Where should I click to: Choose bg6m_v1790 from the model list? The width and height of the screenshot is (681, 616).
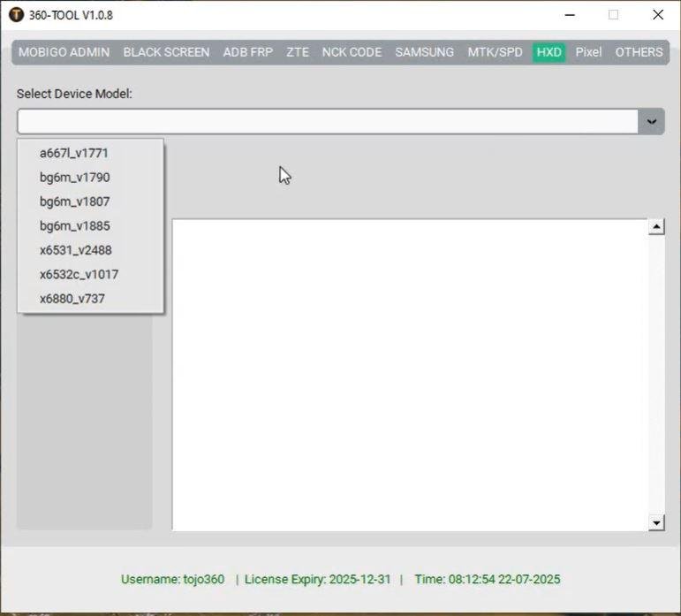coord(90,178)
